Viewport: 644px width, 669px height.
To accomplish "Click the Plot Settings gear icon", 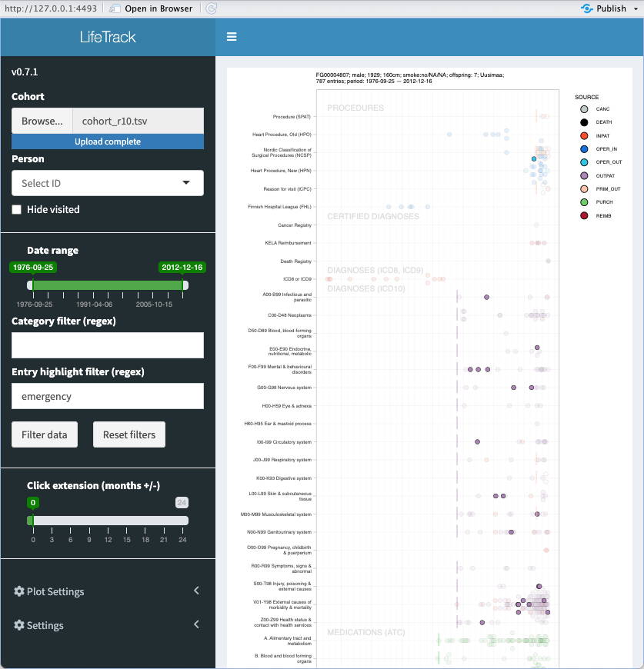I will pyautogui.click(x=19, y=591).
